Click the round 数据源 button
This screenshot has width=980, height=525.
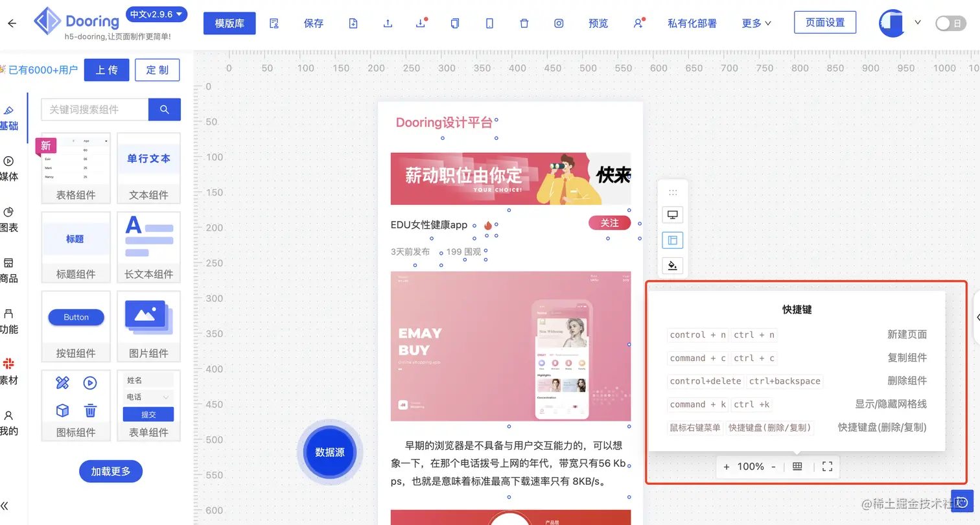[330, 452]
